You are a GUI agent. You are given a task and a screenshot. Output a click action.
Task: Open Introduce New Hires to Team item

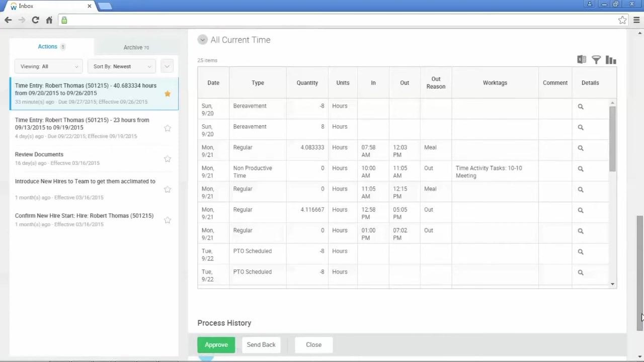click(x=94, y=189)
